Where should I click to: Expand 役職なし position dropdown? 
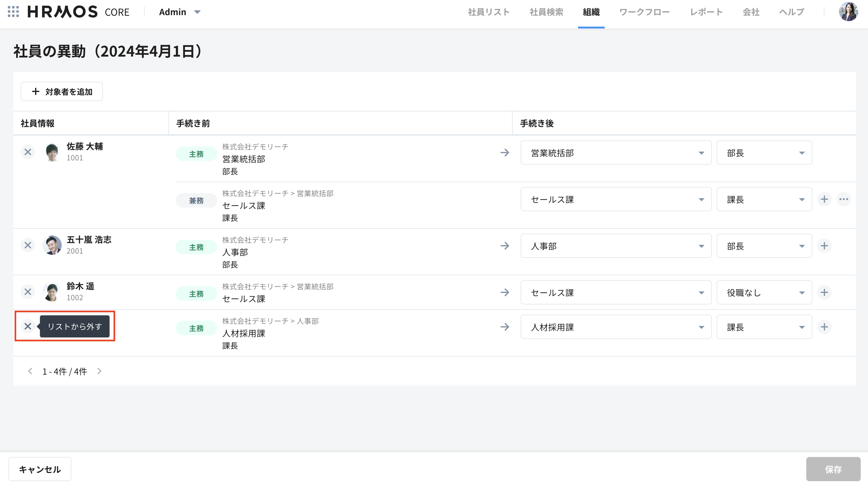(764, 293)
